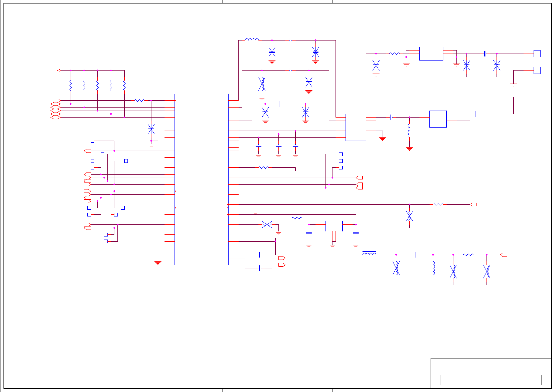
Task: Select the horizontal inductor at top center
Action: click(x=252, y=40)
